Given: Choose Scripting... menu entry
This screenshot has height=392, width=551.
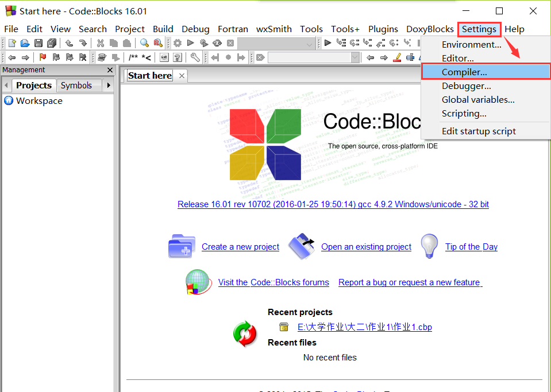Looking at the screenshot, I should point(486,114).
